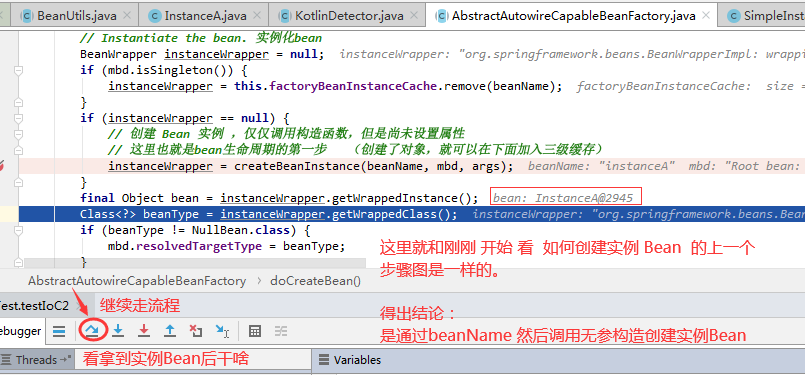Close the InstanceA.java tab

click(x=257, y=16)
